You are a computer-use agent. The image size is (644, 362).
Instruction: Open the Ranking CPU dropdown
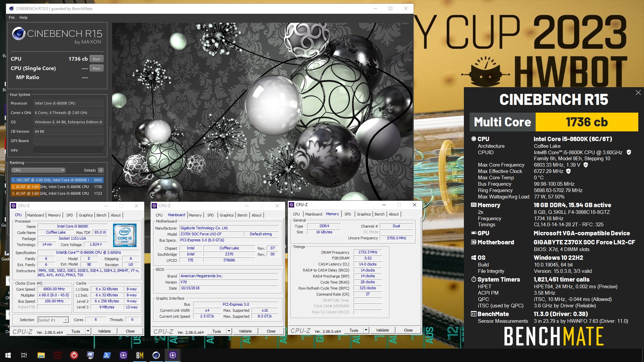tap(38, 170)
